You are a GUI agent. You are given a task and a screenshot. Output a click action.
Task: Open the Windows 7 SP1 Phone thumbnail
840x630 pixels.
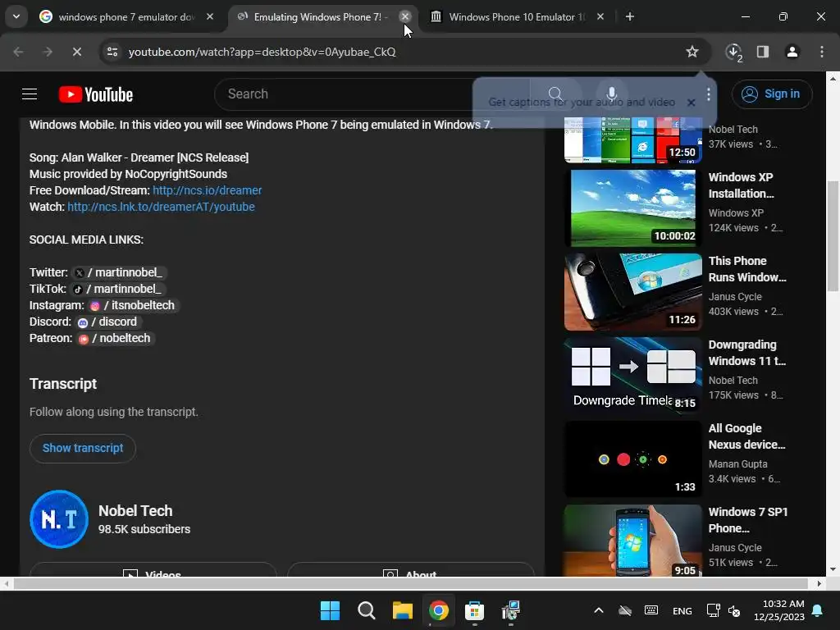tap(633, 541)
